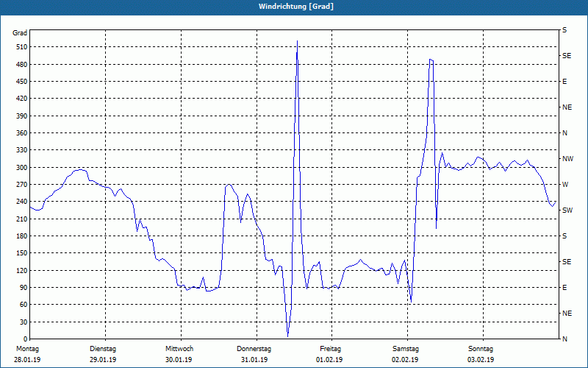Click the S compass label at the 180 gridline

click(564, 236)
